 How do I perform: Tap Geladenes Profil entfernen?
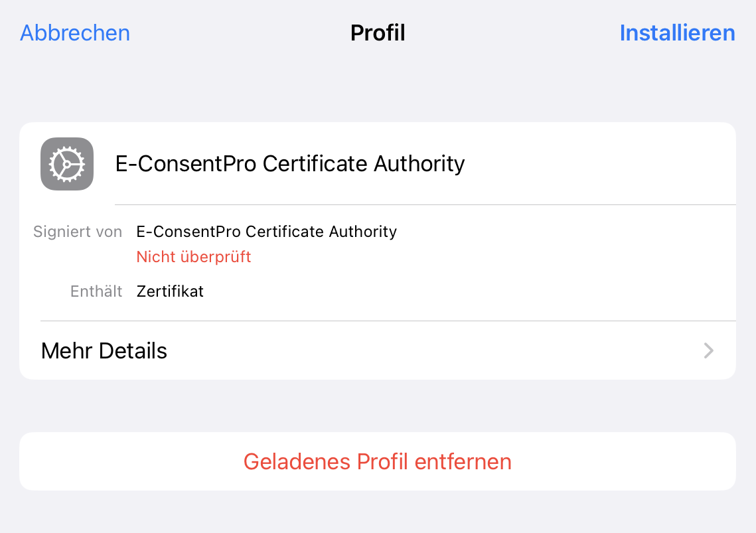[378, 461]
